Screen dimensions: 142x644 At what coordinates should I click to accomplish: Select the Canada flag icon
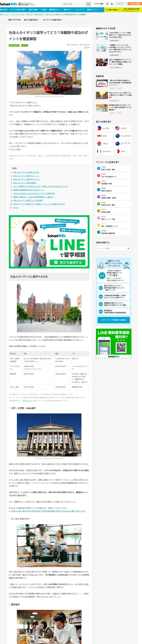[x=99, y=136]
